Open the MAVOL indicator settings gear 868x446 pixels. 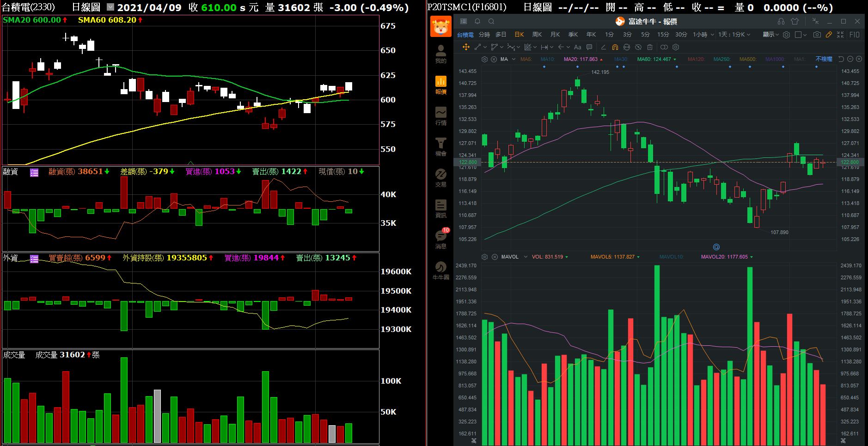coord(484,257)
